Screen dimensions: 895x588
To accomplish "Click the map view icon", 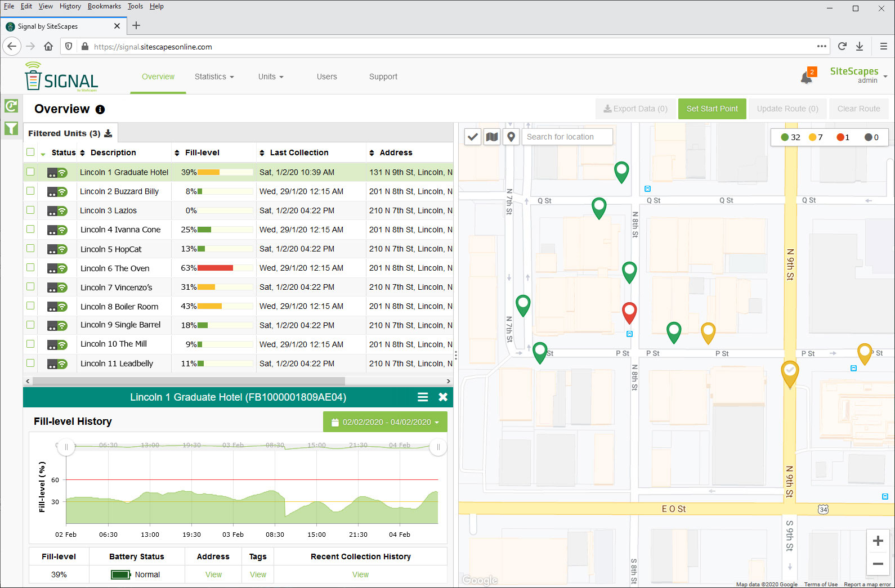I will (492, 137).
